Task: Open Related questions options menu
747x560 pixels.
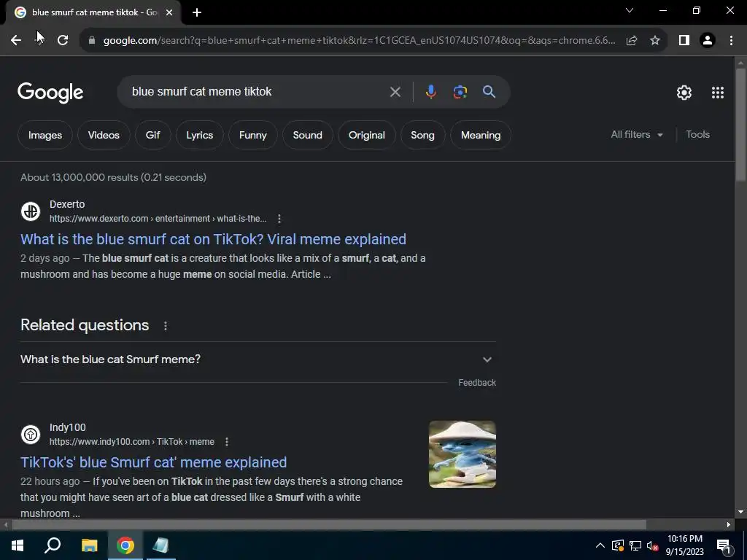Action: (166, 326)
